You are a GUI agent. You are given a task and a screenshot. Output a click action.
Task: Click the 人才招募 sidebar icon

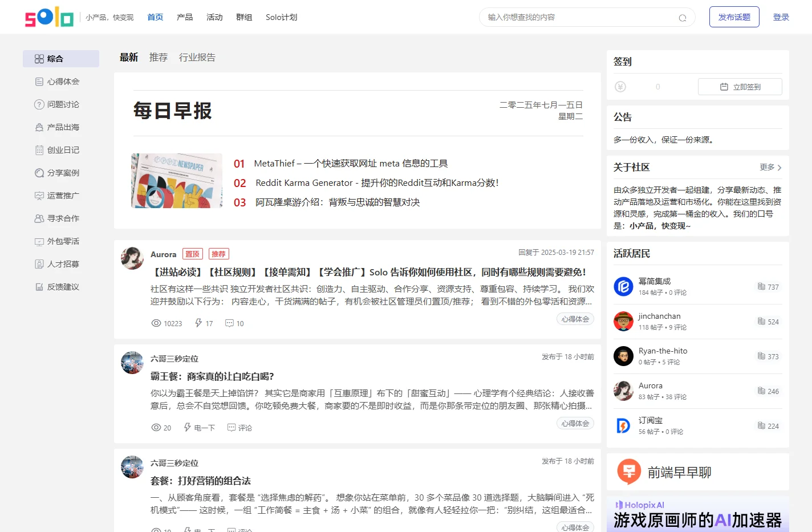coord(39,264)
